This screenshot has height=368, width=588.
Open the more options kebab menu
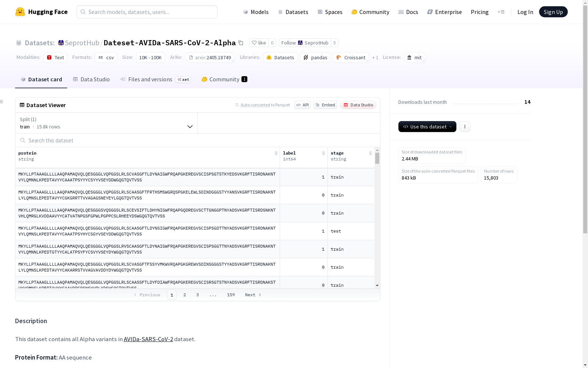click(465, 127)
